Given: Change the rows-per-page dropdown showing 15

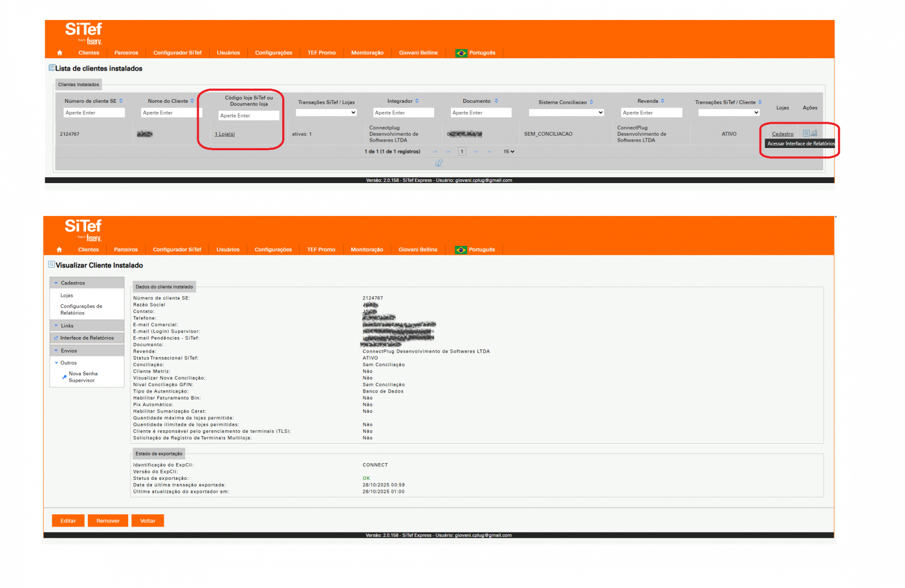Looking at the screenshot, I should point(509,152).
